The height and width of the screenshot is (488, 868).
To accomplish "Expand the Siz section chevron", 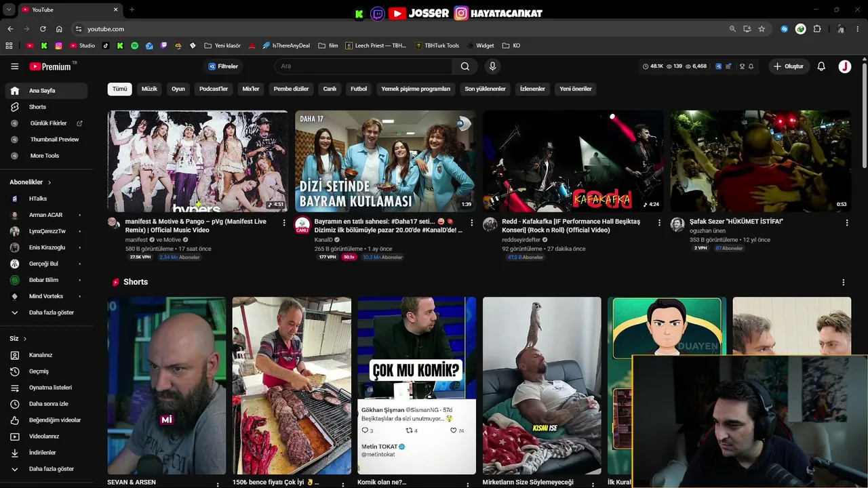I will (25, 339).
